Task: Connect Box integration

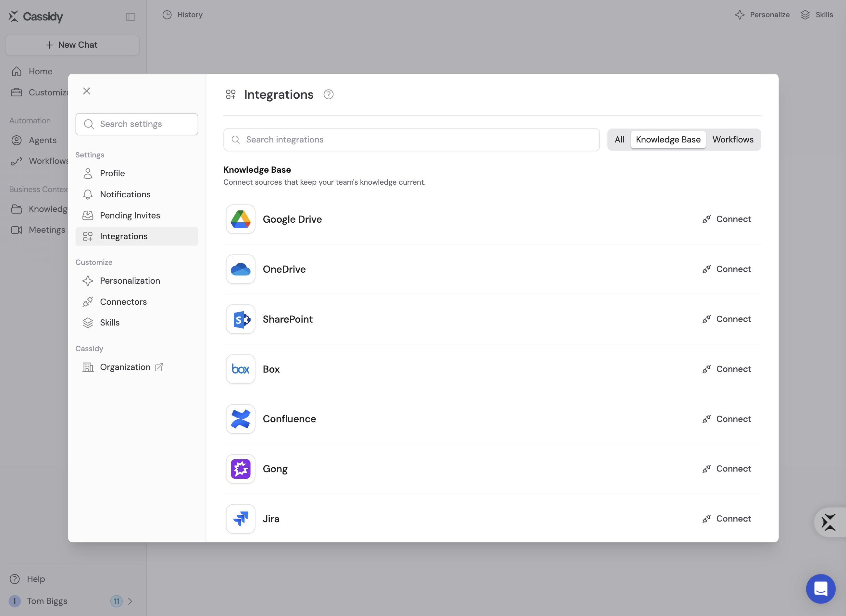Action: pyautogui.click(x=727, y=369)
